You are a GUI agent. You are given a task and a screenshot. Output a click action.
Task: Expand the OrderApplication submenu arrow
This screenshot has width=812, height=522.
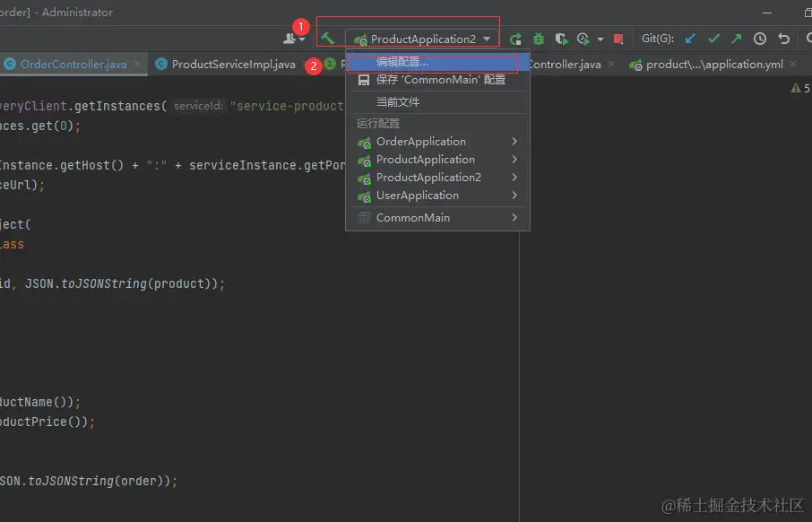[514, 142]
